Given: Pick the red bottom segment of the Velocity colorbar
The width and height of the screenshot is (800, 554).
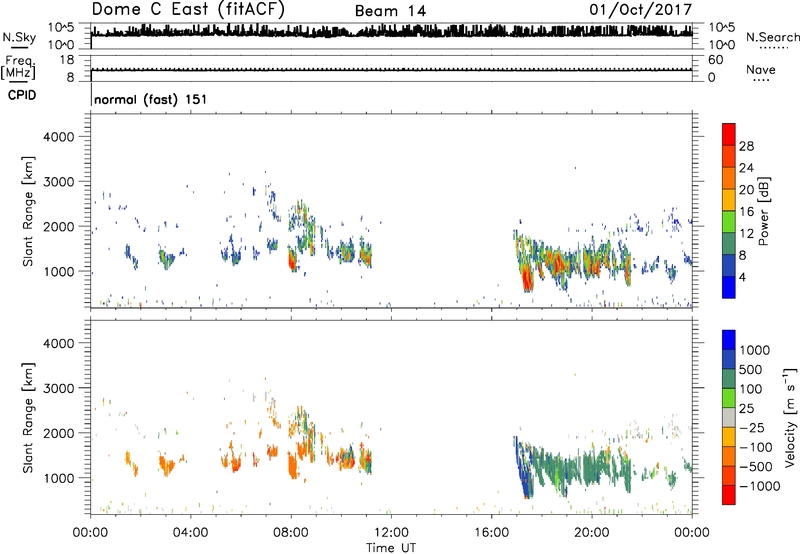Looking at the screenshot, I should 729,495.
